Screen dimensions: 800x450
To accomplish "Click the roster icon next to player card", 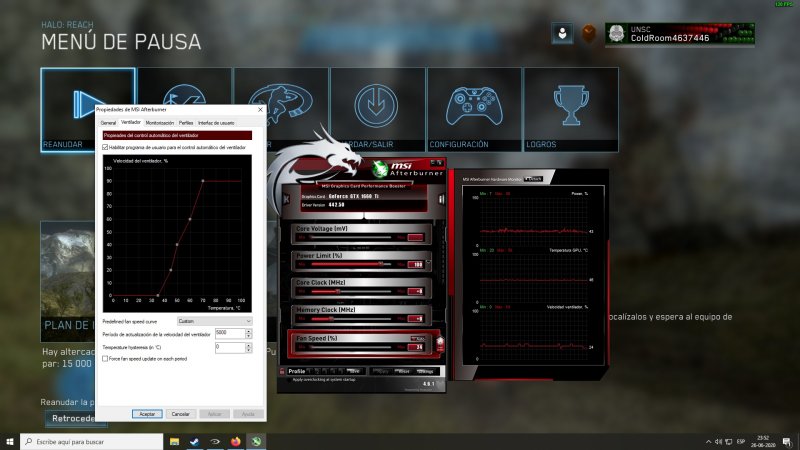I will tap(562, 34).
